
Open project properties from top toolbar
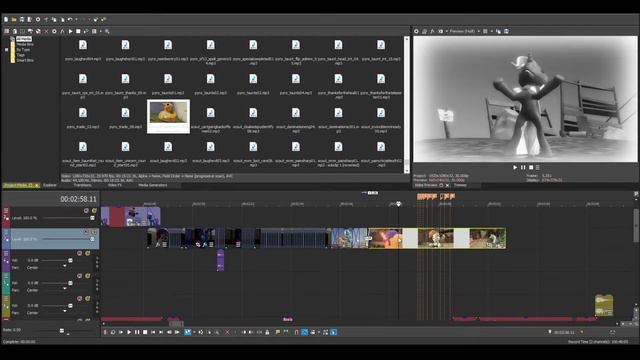tap(38, 19)
